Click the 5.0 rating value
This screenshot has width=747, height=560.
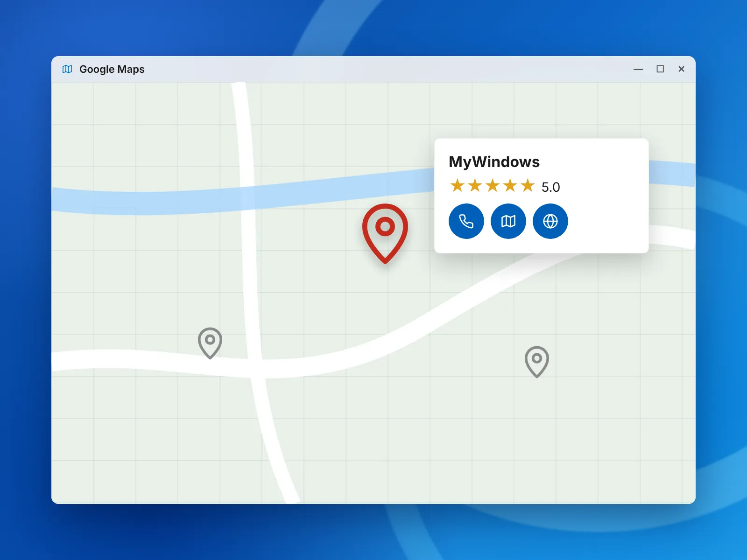550,187
